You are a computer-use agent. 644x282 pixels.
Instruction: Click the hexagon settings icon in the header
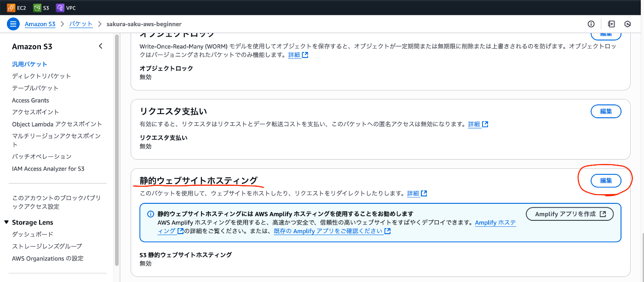pyautogui.click(x=627, y=24)
